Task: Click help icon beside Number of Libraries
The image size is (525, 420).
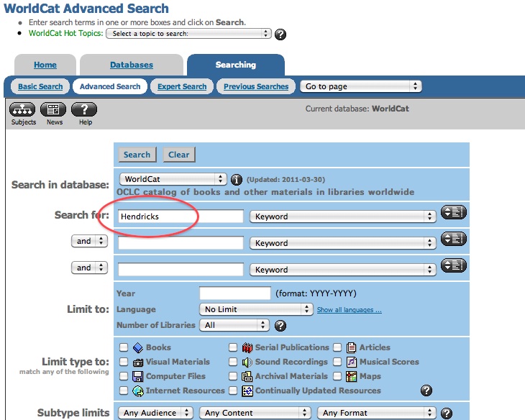Action: coord(280,326)
